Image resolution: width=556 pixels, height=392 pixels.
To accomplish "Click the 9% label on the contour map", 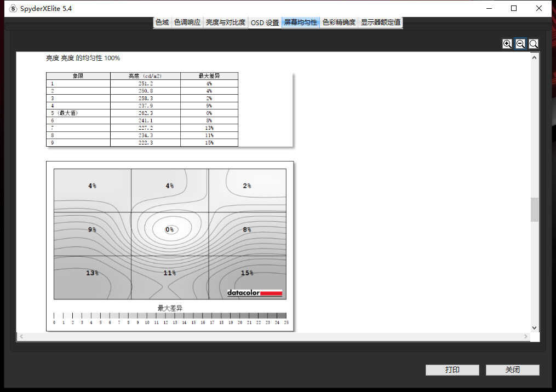I will tap(92, 230).
